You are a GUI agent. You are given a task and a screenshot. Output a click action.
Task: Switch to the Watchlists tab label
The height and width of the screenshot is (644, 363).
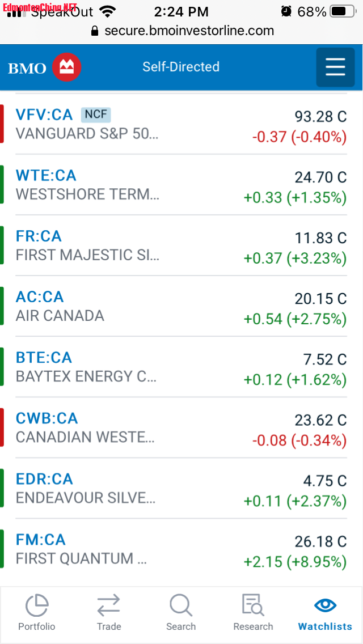(x=325, y=626)
